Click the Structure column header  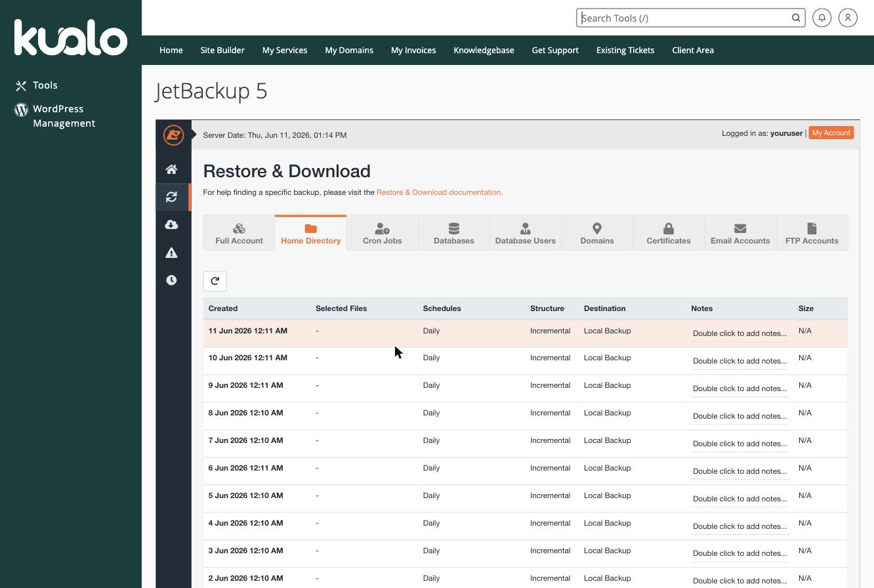click(547, 308)
